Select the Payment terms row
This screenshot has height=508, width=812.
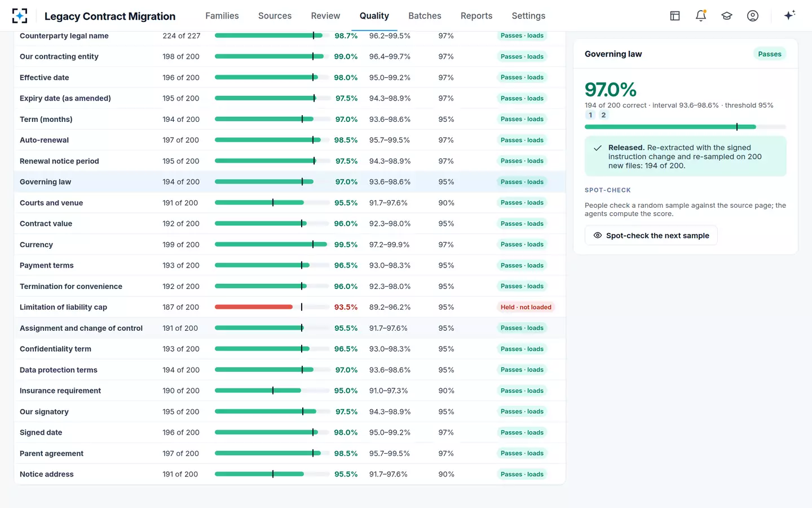click(290, 265)
